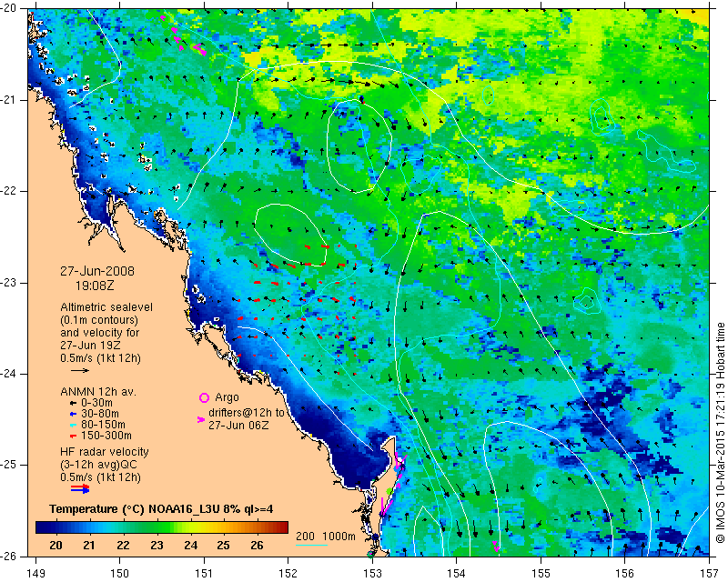
Task: Click the cyan line under 200 depth label
Action: pyautogui.click(x=311, y=545)
